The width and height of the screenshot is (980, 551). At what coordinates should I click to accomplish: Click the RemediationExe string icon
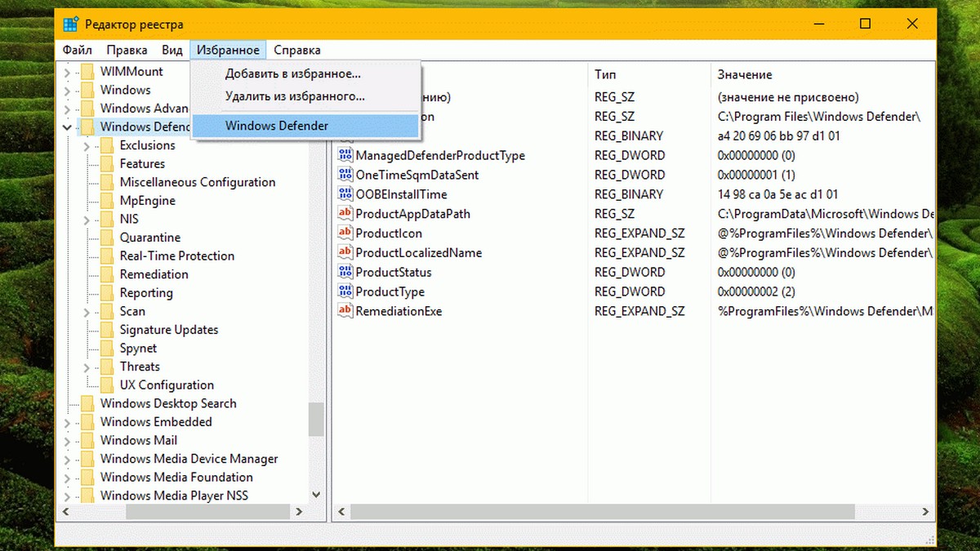345,311
